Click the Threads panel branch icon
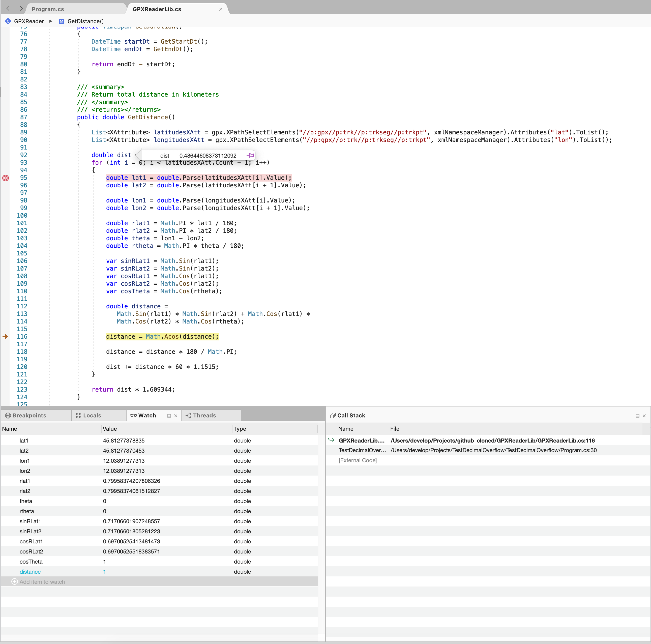The width and height of the screenshot is (651, 644). point(189,416)
